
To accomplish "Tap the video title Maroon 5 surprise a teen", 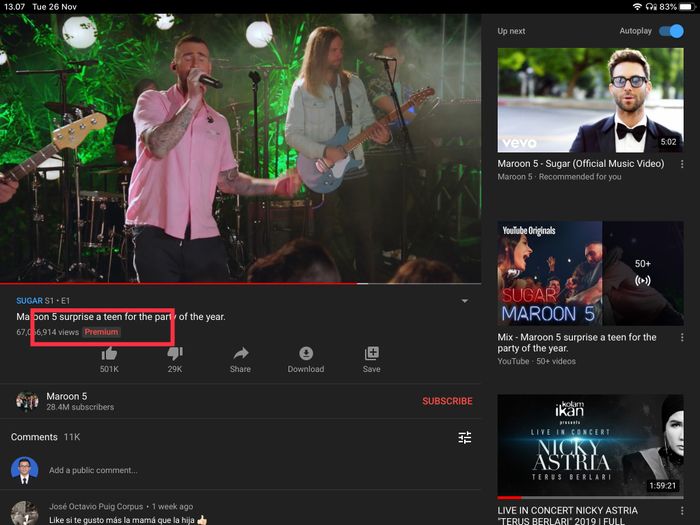I will pyautogui.click(x=121, y=317).
